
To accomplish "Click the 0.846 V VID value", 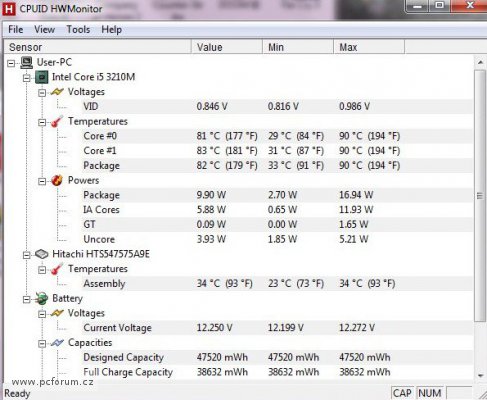I will pos(212,107).
